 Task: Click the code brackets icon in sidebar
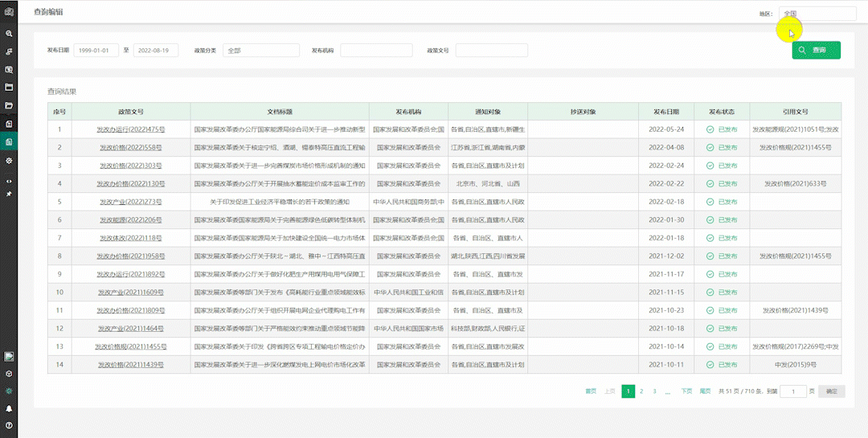coord(9,181)
